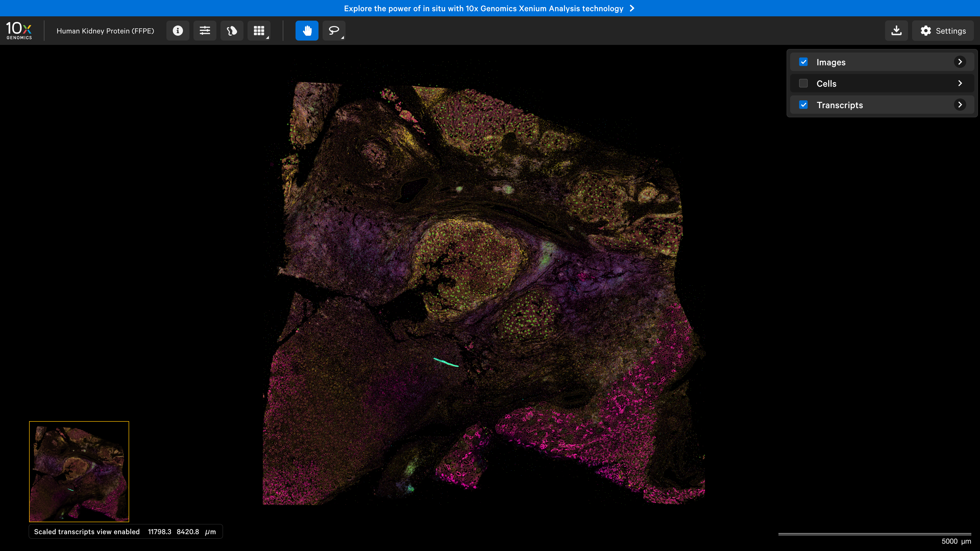Uncheck the Transcripts layer checkbox

click(803, 105)
